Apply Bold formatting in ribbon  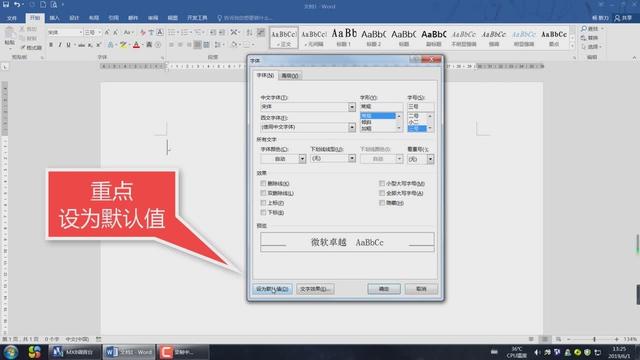(51, 45)
